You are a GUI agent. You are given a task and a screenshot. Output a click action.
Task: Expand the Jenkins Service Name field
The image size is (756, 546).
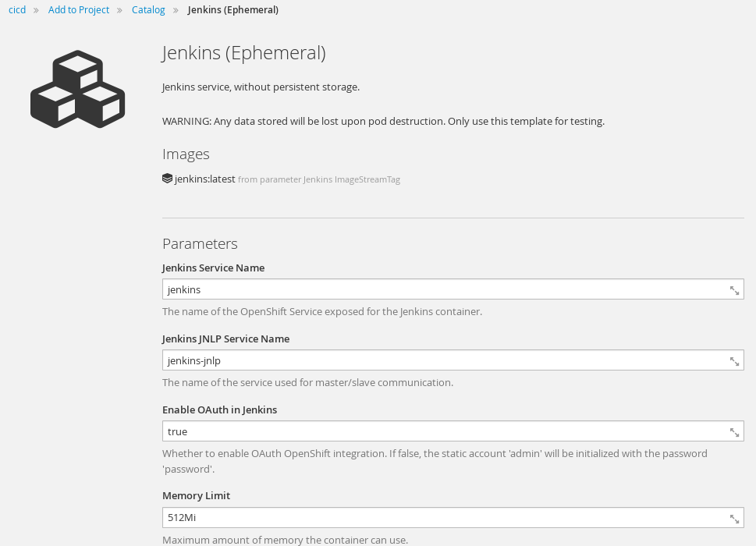734,290
